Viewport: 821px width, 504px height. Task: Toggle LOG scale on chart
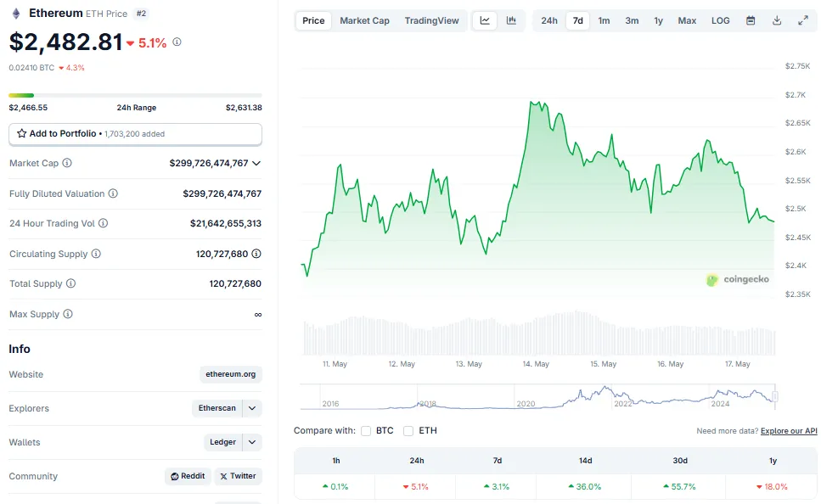click(720, 20)
